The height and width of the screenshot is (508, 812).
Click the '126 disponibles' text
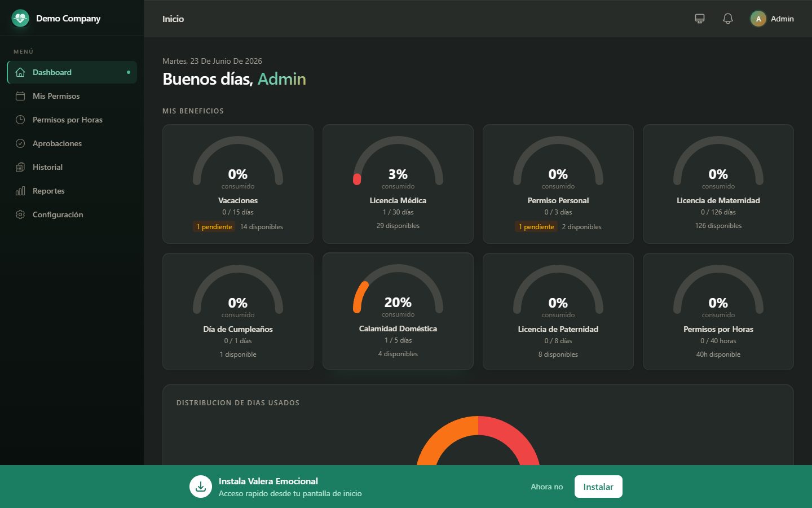[x=718, y=226]
